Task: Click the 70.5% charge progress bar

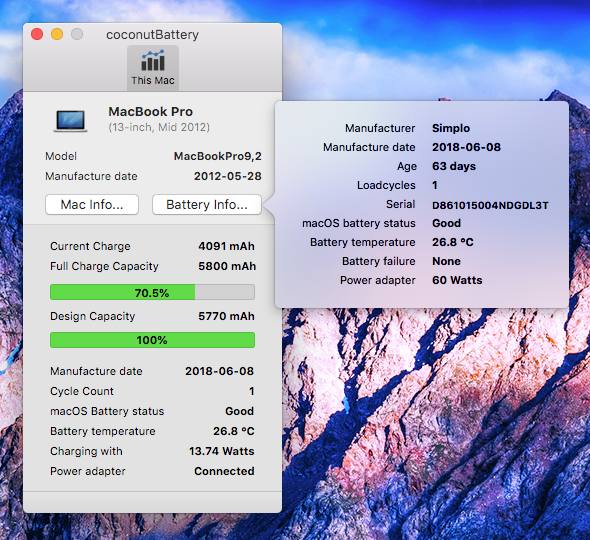Action: click(152, 292)
